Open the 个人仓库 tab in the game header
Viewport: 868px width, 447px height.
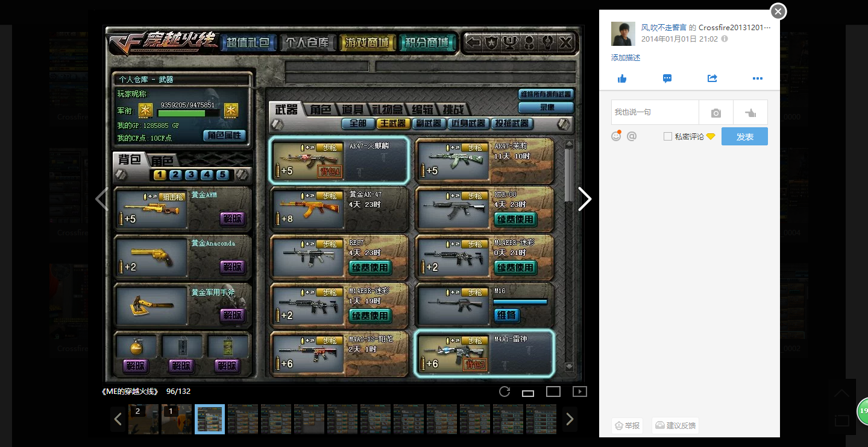pos(307,43)
